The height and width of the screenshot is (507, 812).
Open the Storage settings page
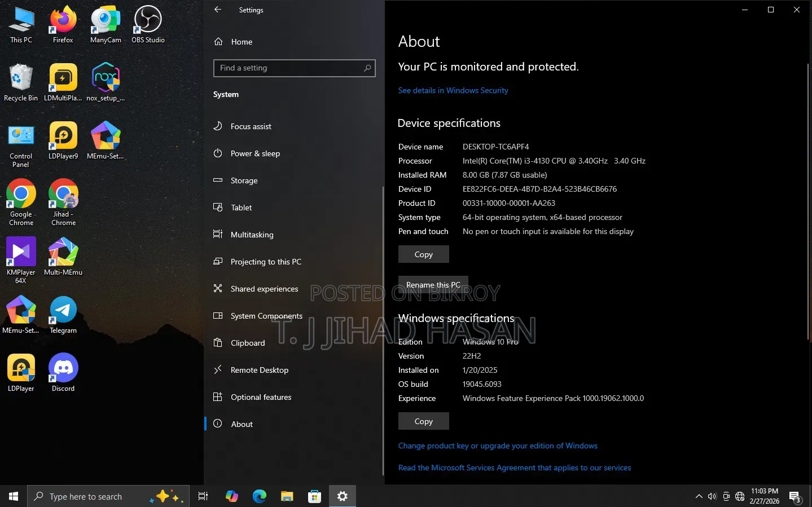244,180
